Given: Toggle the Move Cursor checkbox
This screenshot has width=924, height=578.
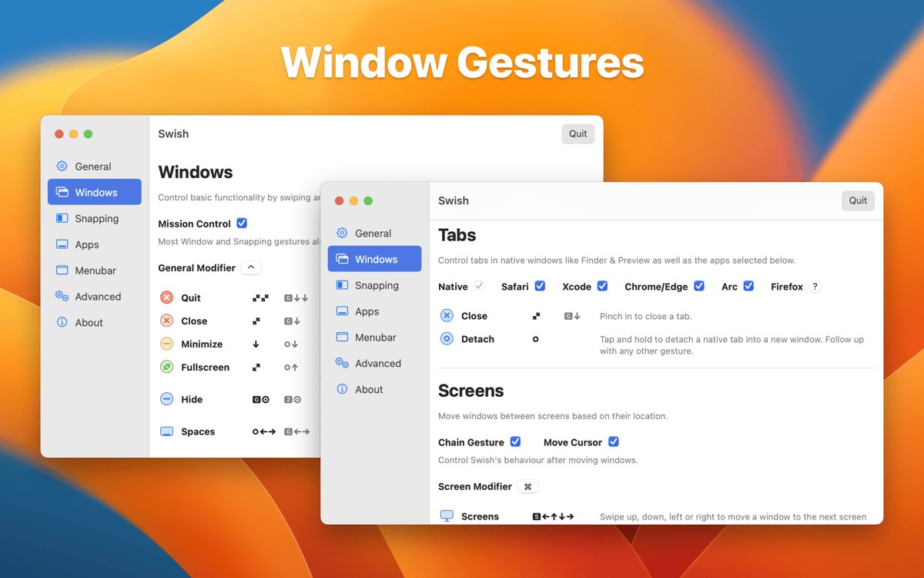Looking at the screenshot, I should (x=614, y=442).
